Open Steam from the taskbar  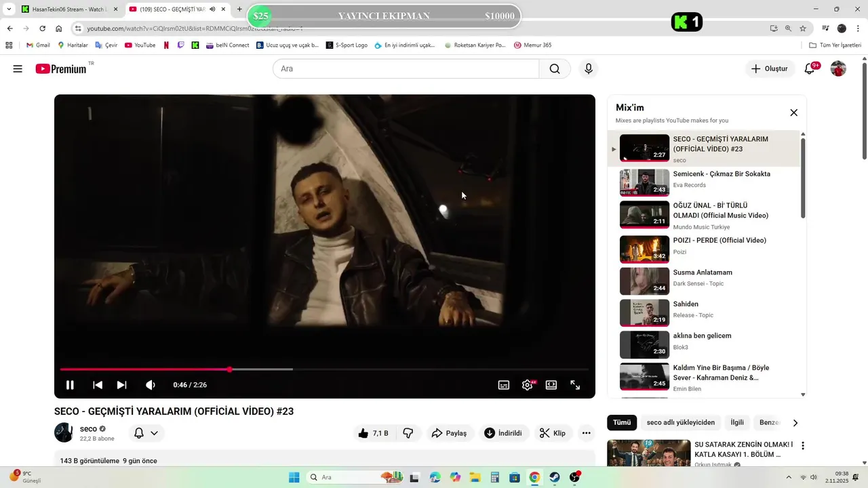click(555, 477)
